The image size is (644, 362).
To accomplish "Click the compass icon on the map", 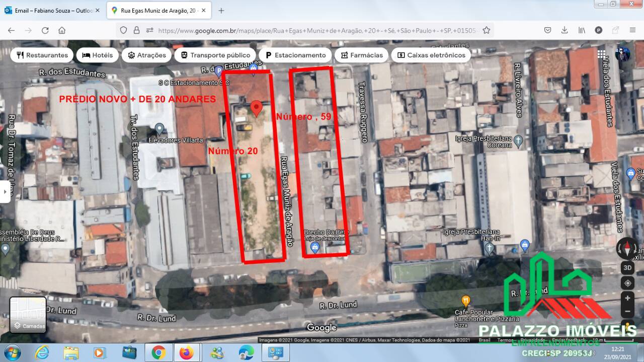I will coord(627,248).
